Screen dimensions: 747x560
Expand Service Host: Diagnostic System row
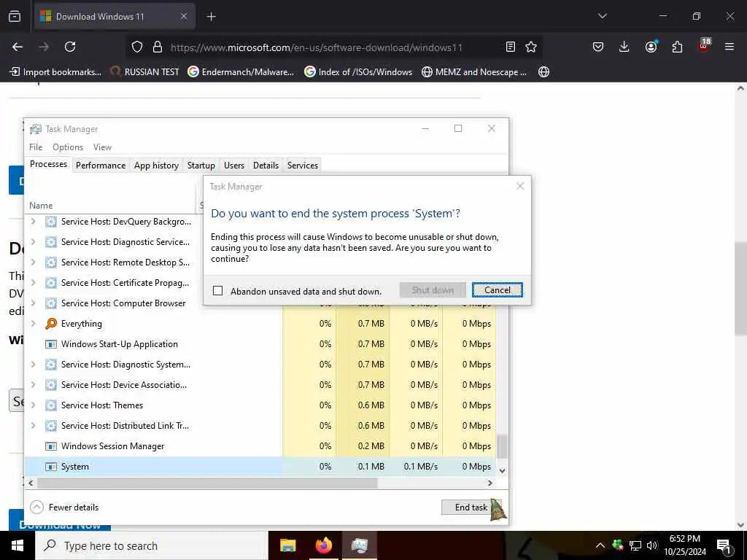pyautogui.click(x=33, y=365)
